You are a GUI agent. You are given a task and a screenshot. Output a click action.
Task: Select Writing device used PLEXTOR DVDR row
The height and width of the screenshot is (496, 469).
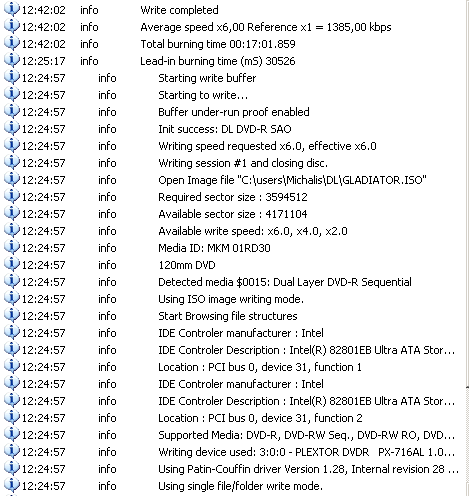pos(233,452)
